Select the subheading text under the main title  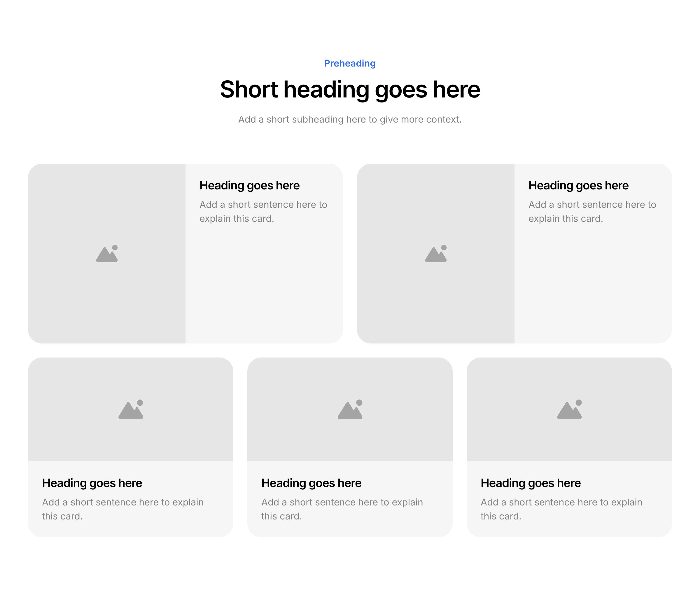click(350, 119)
